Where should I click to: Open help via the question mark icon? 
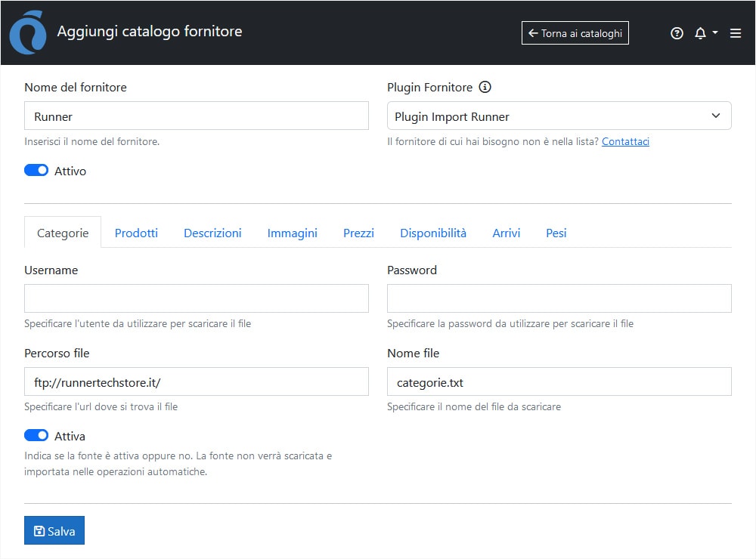pos(677,33)
